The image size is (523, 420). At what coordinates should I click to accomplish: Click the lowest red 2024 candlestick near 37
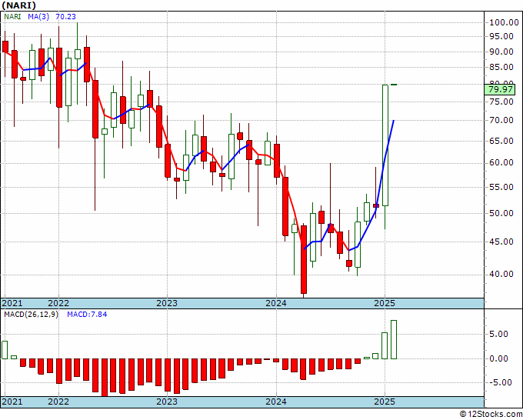(x=304, y=259)
